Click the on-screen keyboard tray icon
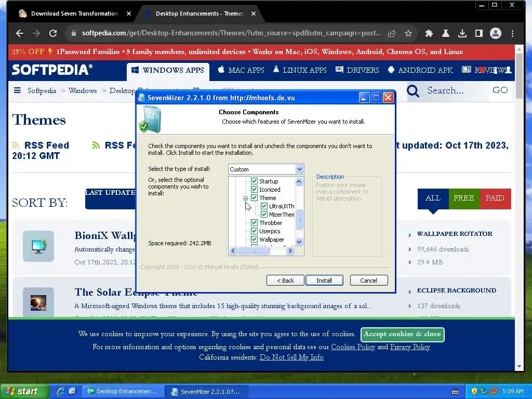Image resolution: width=532 pixels, height=399 pixels. [455, 392]
